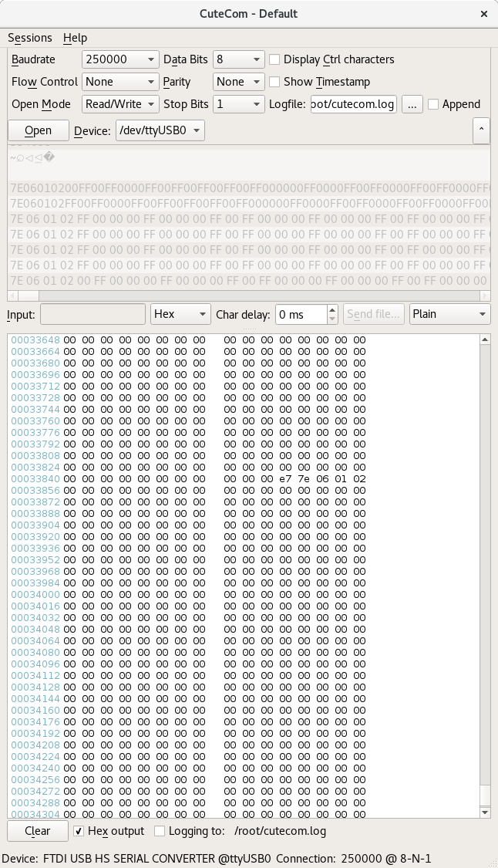Toggle the Show Timestamp checkbox

coord(274,82)
